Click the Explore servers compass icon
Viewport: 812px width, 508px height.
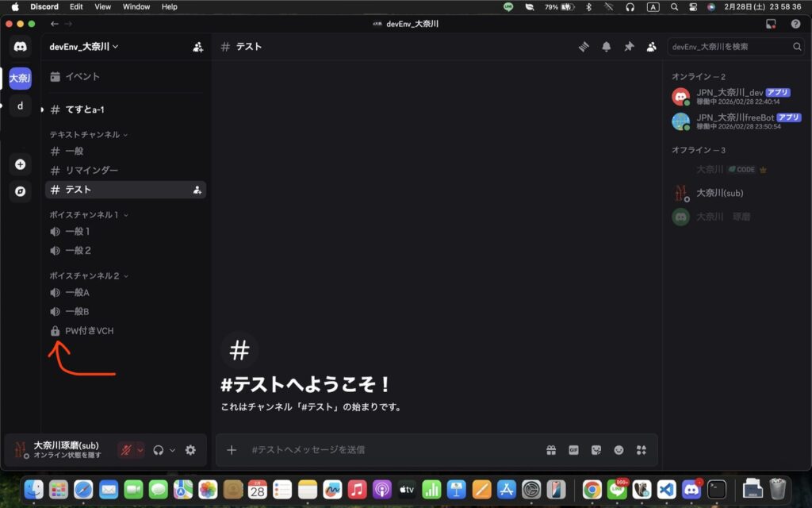pyautogui.click(x=21, y=191)
